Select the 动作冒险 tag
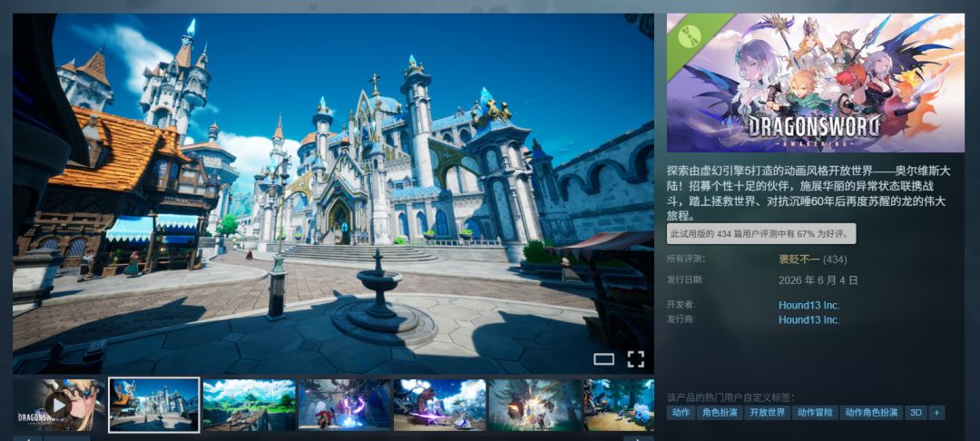 coord(815,413)
